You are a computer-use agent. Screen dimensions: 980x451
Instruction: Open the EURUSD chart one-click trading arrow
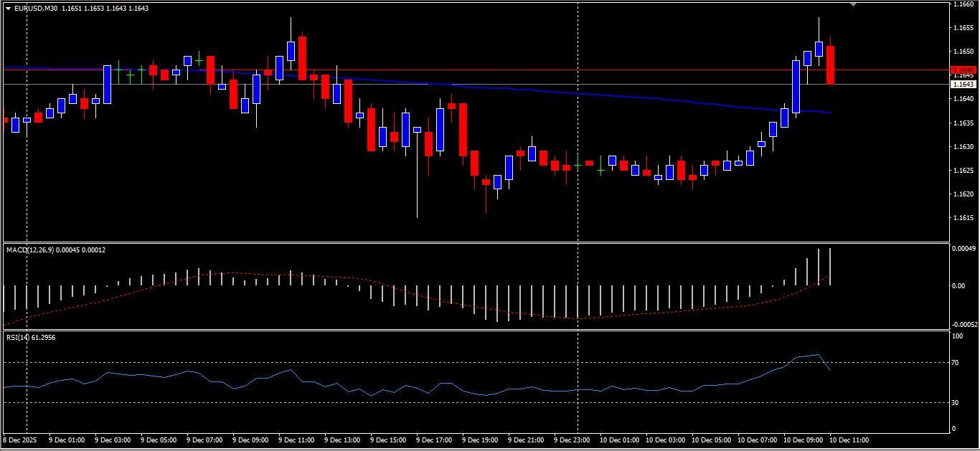tap(9, 9)
